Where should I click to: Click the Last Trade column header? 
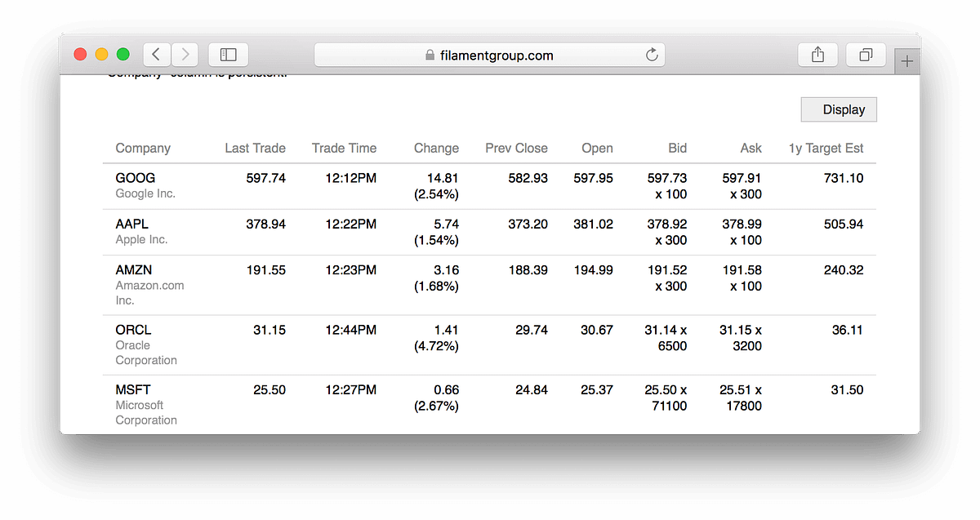coord(256,148)
